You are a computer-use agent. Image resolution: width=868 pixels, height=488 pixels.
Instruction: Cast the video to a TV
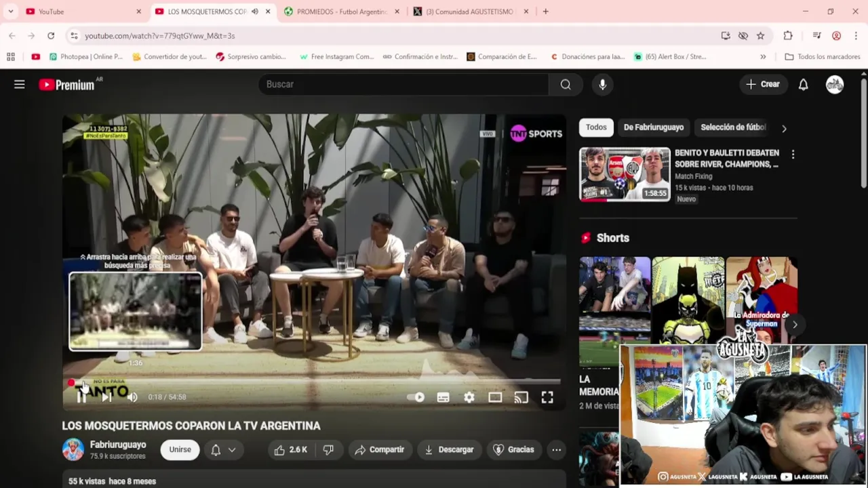pyautogui.click(x=521, y=397)
